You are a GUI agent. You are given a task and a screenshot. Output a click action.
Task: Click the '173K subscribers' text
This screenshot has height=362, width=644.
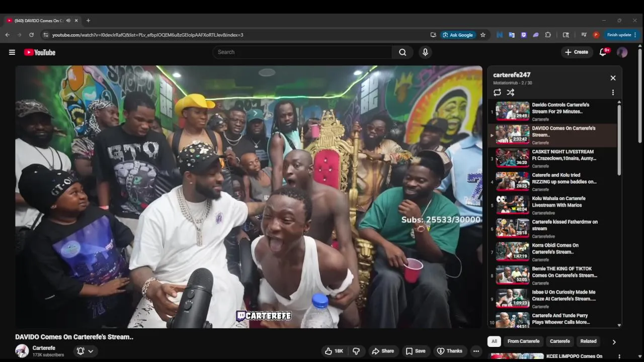(x=48, y=355)
